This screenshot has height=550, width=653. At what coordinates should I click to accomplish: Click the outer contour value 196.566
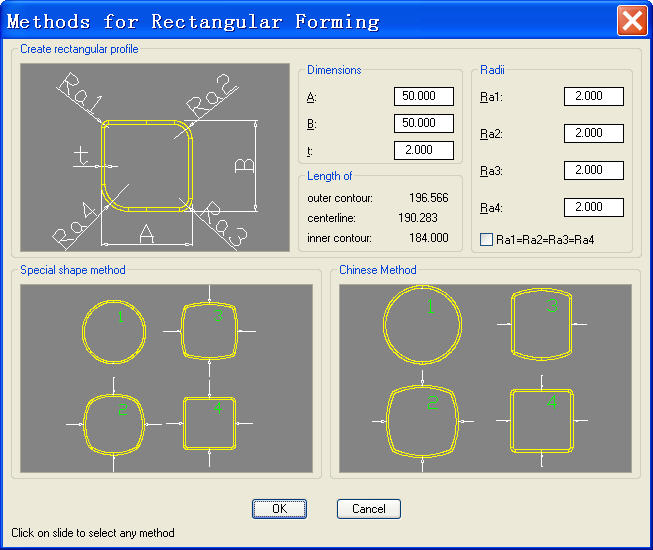pyautogui.click(x=429, y=198)
